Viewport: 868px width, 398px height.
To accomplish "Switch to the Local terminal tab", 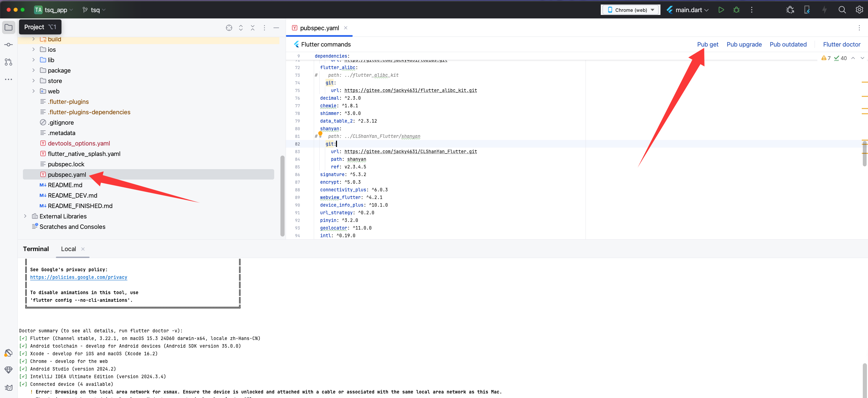I will [68, 249].
